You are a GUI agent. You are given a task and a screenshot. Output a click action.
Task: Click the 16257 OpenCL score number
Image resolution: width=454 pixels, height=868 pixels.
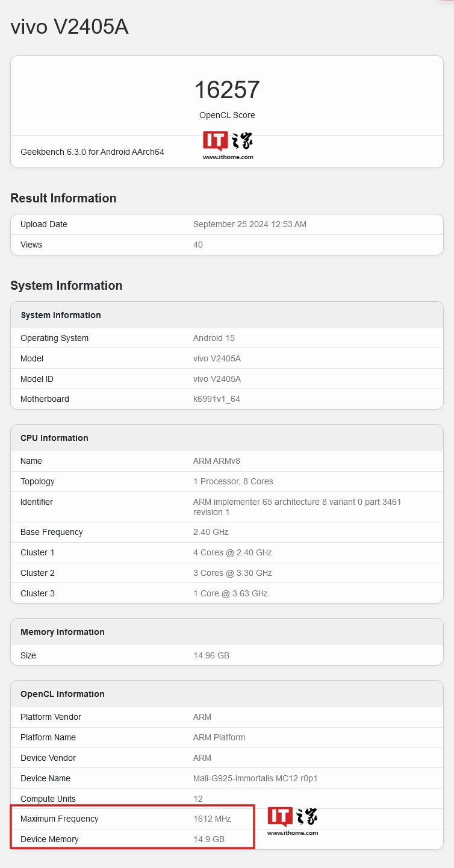227,90
